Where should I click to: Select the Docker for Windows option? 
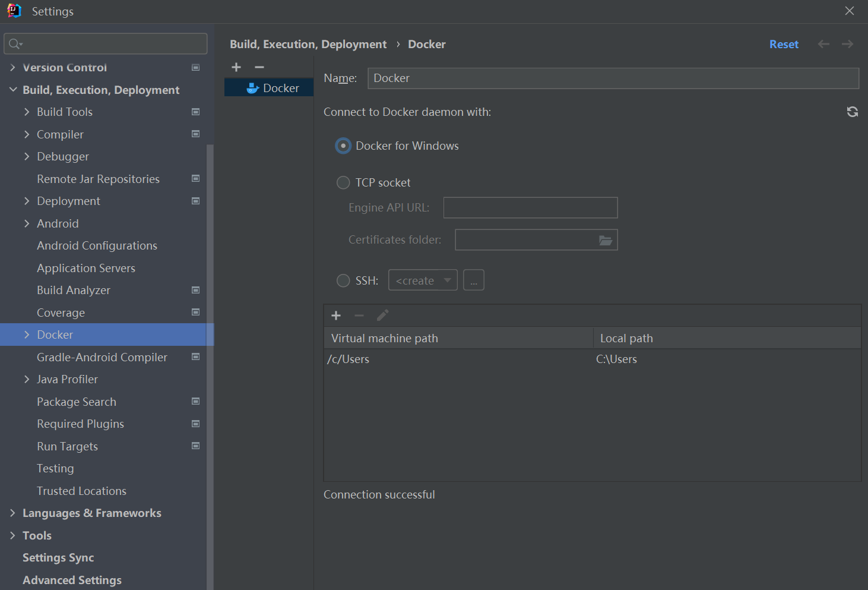[343, 146]
